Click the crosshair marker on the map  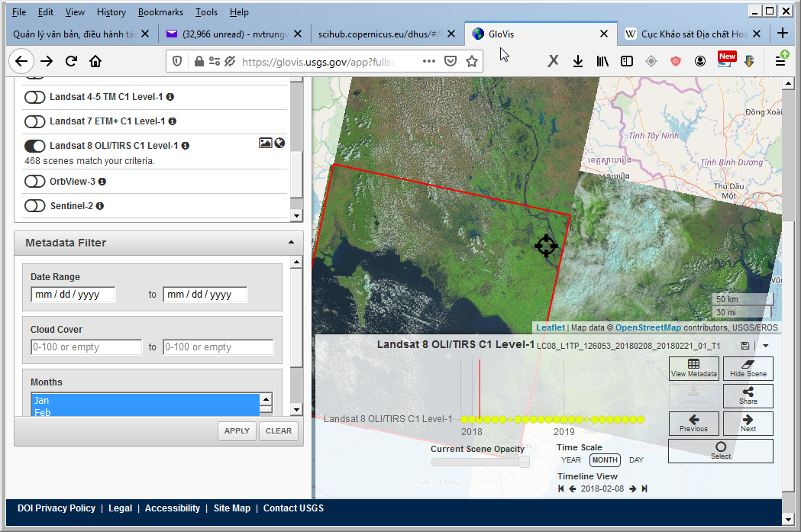point(546,246)
